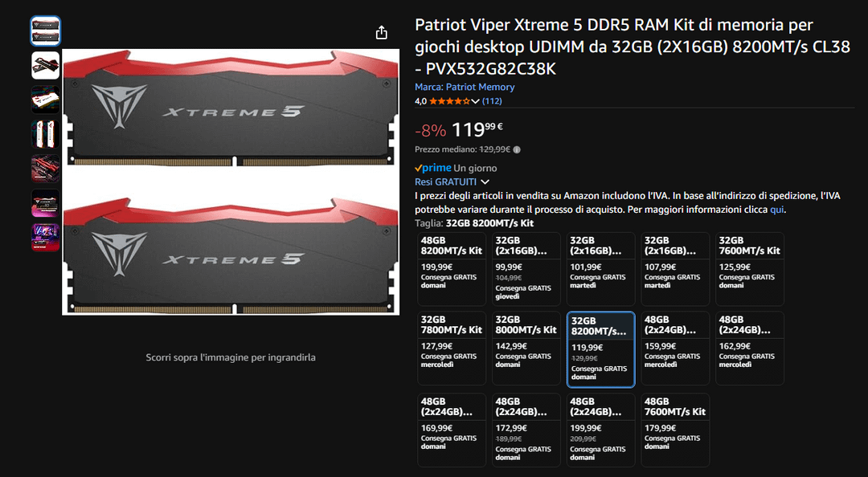Choose the 48GB (2x24GB) option priced 162,99€
The height and width of the screenshot is (477, 868).
click(x=750, y=348)
